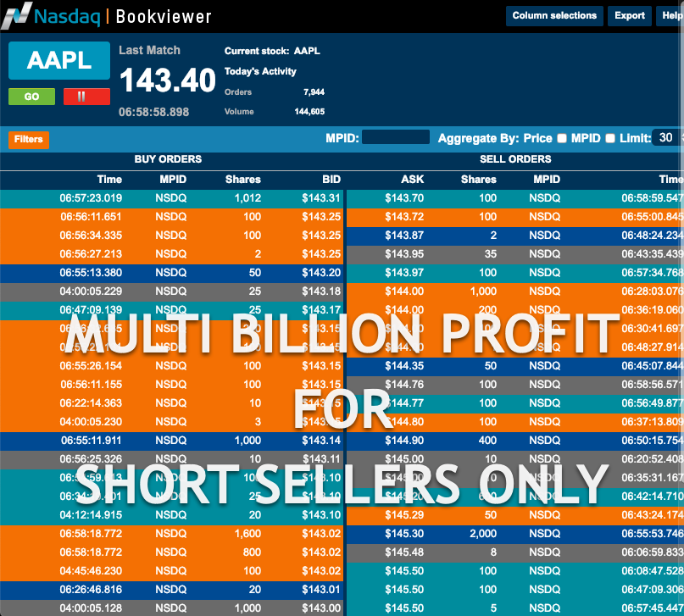Select buy order time 06:56:34.335
Image resolution: width=684 pixels, height=616 pixels.
pyautogui.click(x=91, y=236)
